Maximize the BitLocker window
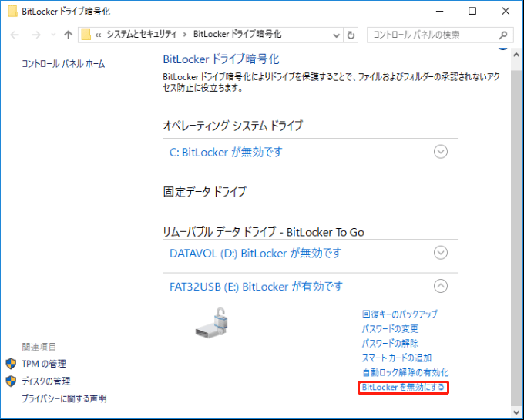 tap(472, 11)
